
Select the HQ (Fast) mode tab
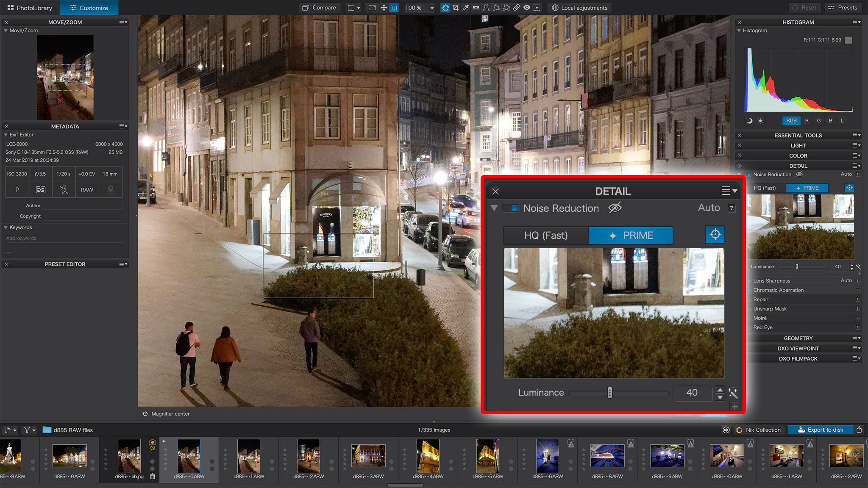(546, 236)
